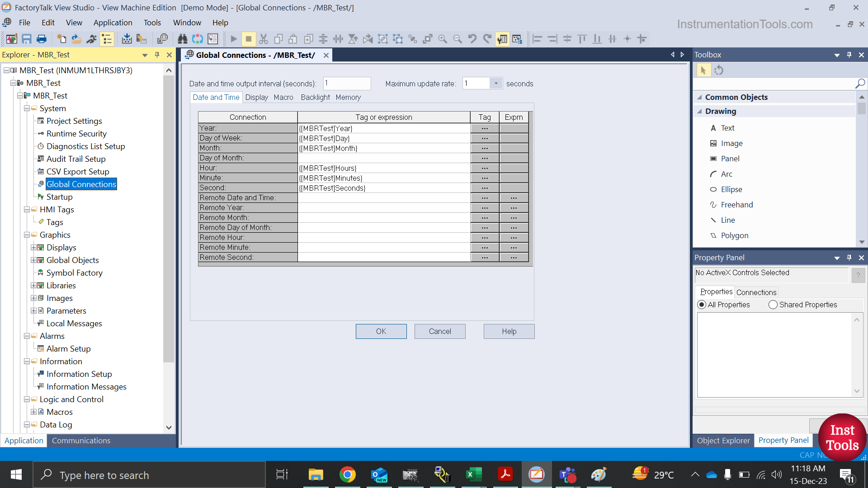This screenshot has width=868, height=488.
Task: Select the Ellipse drawing tool in Toolbox
Action: pyautogui.click(x=731, y=189)
